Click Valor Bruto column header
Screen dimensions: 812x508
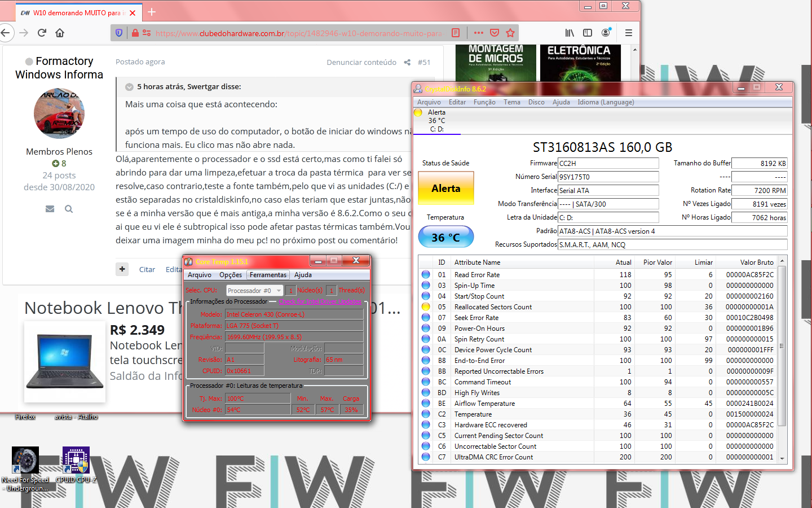pos(747,262)
